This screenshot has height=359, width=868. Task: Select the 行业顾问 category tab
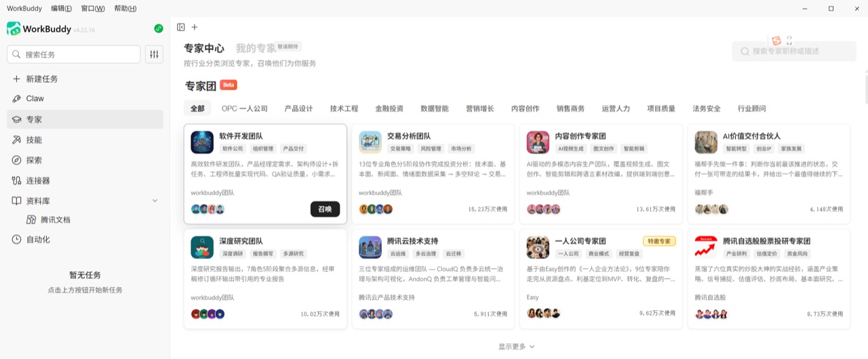(x=752, y=108)
